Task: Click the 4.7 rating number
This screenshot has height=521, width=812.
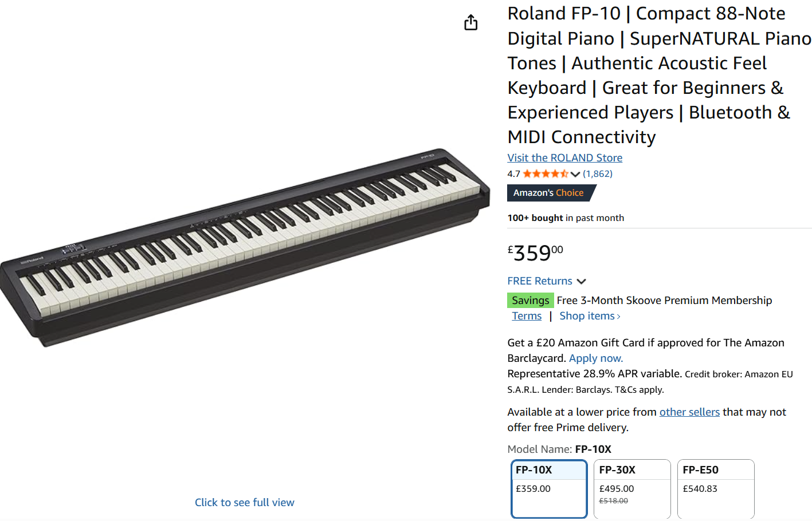Action: 513,174
